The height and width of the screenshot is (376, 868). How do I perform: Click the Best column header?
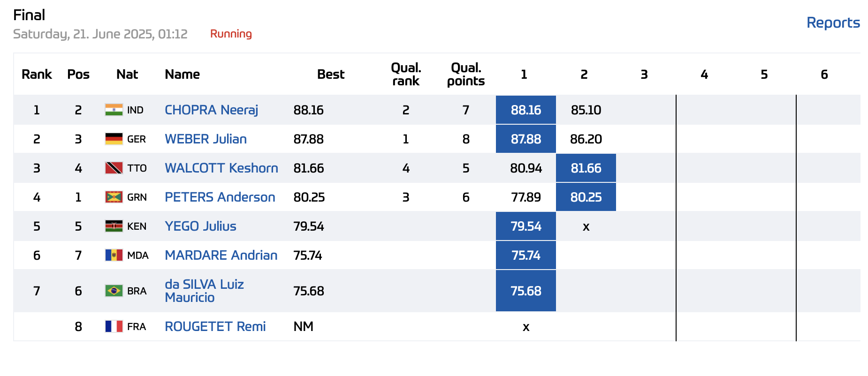330,74
